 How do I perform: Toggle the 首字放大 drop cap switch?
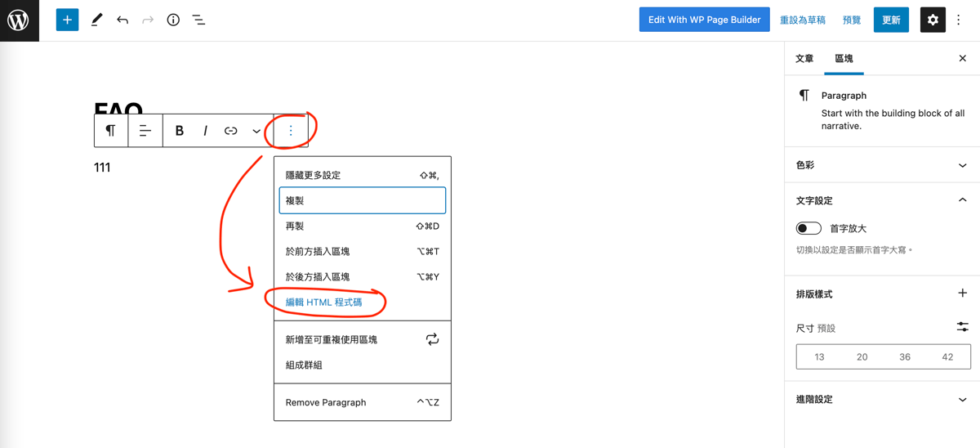tap(808, 229)
